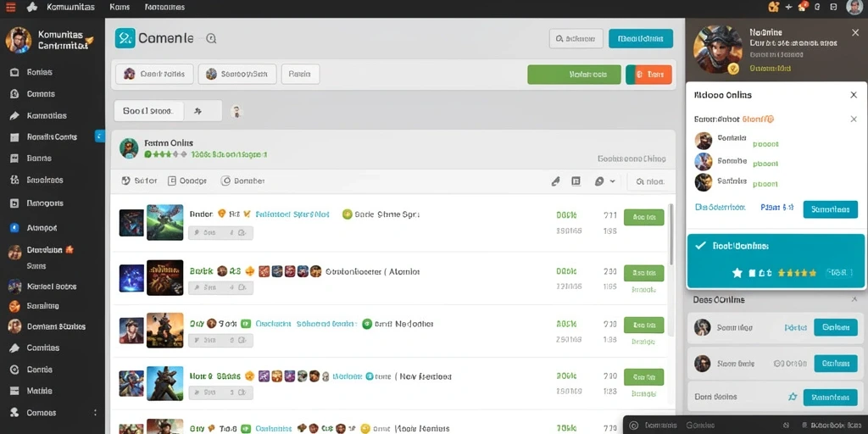Click the magnifier icon next to the page title
The width and height of the screenshot is (868, 434).
tap(211, 39)
